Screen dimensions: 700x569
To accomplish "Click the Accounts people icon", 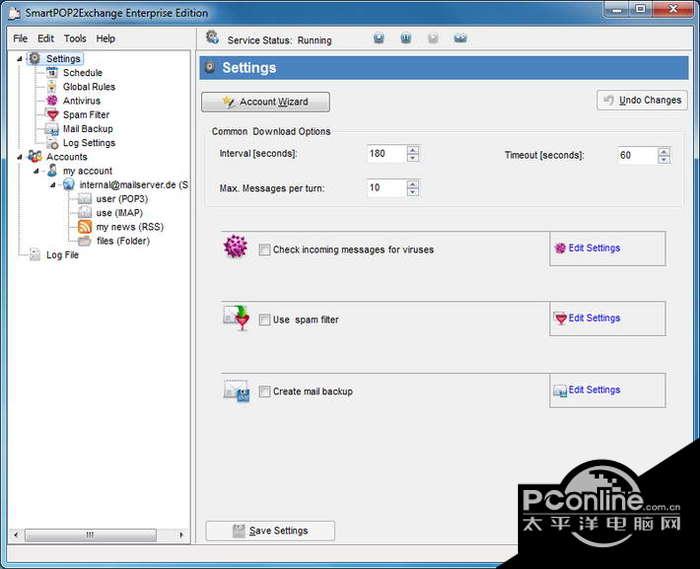I will click(35, 157).
